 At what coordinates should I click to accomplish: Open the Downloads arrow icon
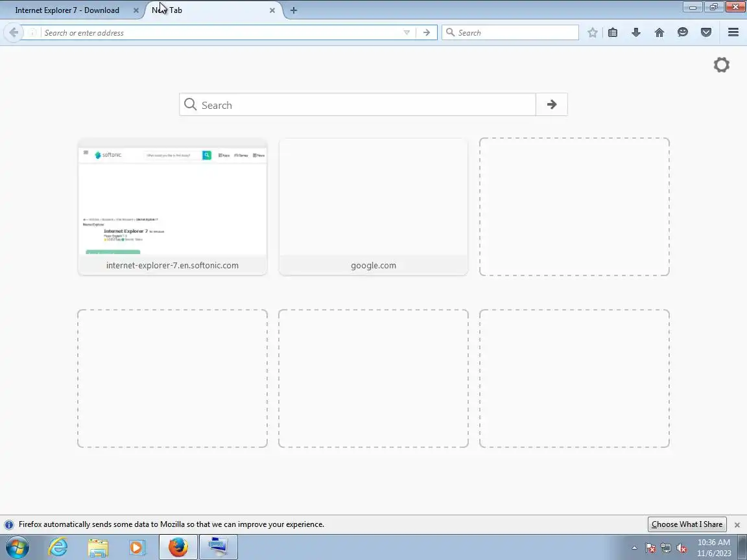(x=636, y=32)
